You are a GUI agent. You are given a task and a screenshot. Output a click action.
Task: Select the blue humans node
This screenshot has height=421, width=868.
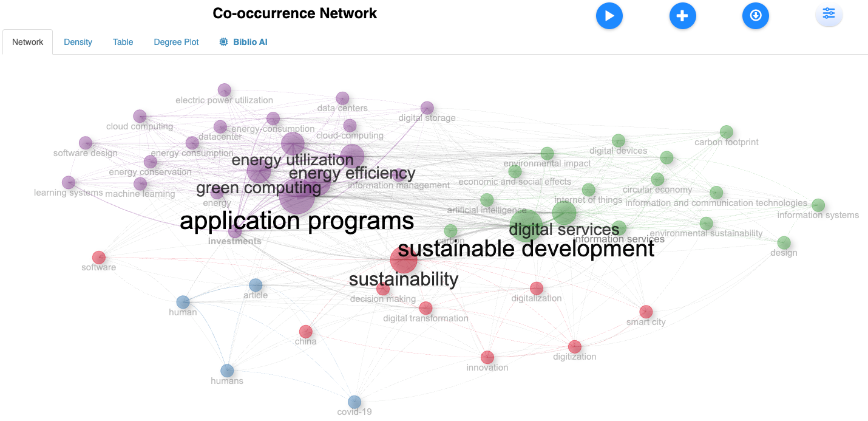coord(227,371)
